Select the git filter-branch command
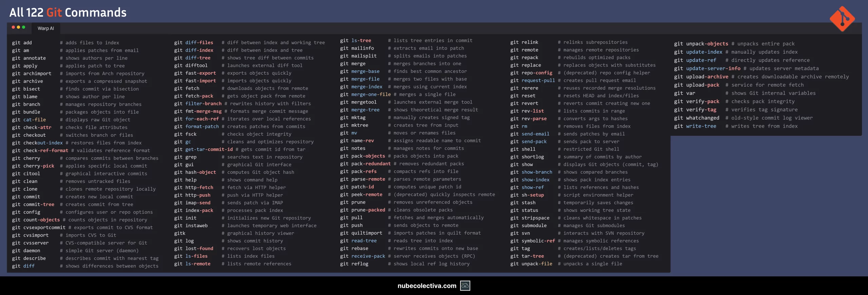This screenshot has height=295, width=868. tap(198, 104)
